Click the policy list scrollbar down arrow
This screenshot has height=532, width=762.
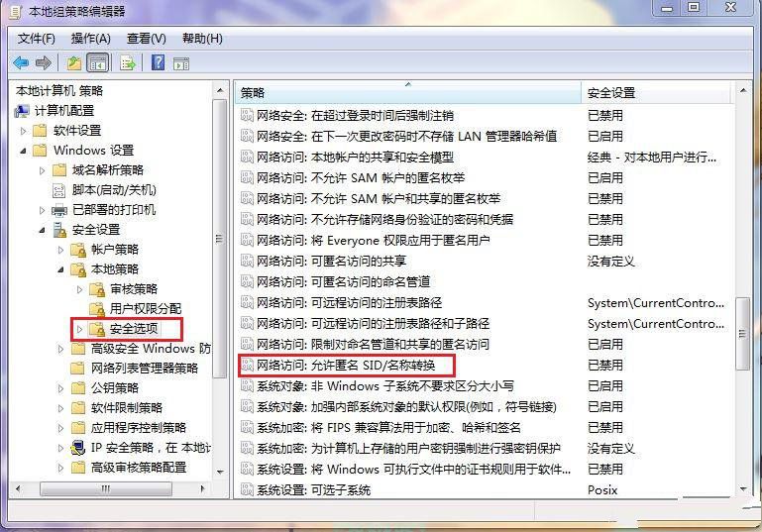[x=743, y=489]
